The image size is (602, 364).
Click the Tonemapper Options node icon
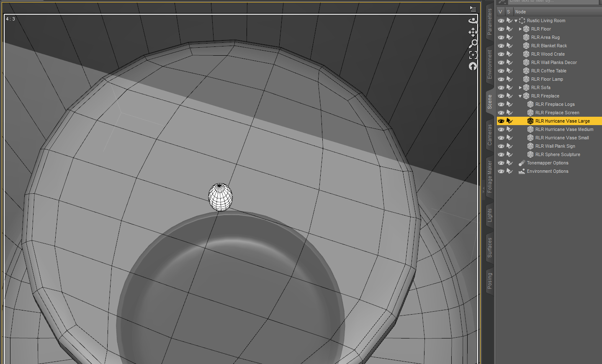pyautogui.click(x=522, y=163)
